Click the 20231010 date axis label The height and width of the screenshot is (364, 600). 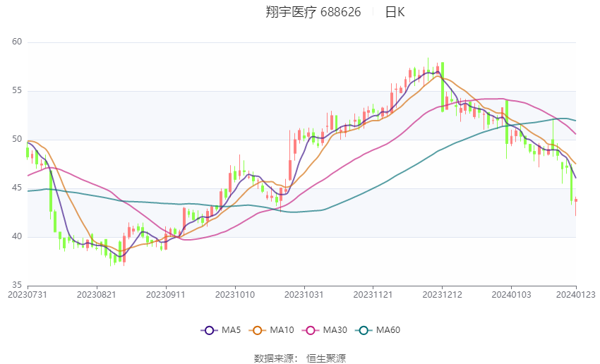[x=235, y=295]
